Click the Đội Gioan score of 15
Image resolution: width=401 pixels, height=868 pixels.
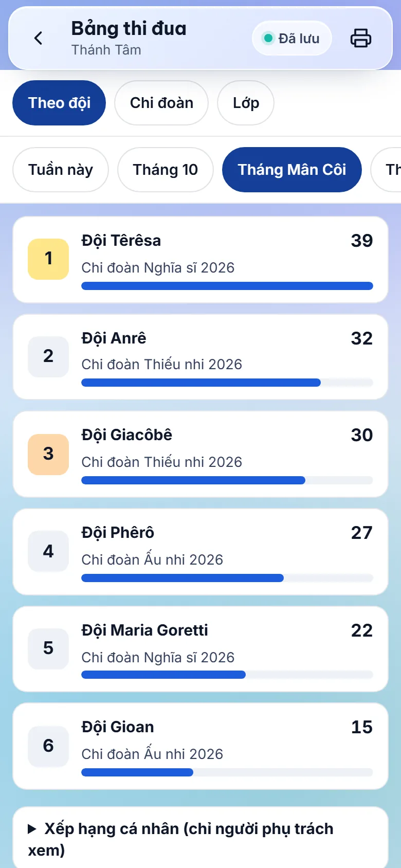[362, 727]
